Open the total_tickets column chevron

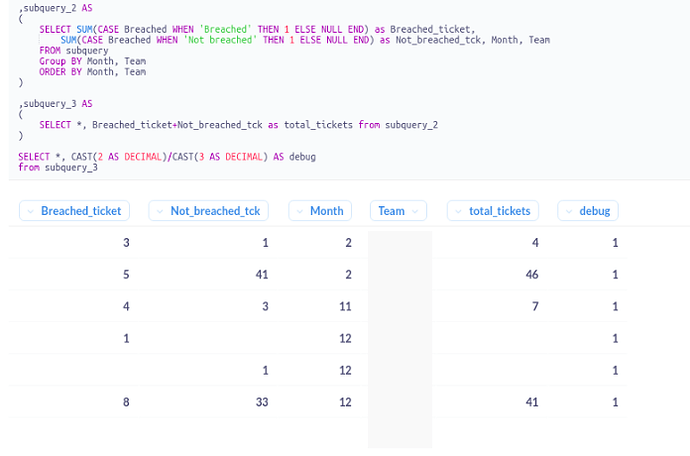(458, 211)
